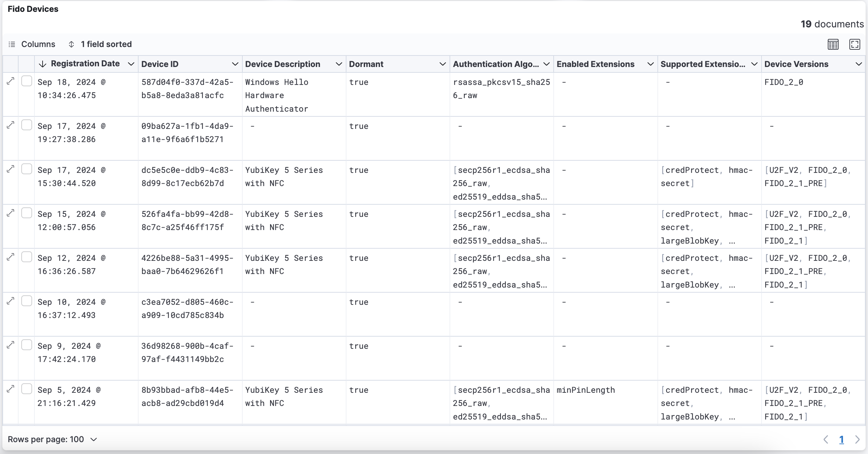Select the checkbox for the Sep 18 row
Image resolution: width=868 pixels, height=454 pixels.
click(x=27, y=81)
